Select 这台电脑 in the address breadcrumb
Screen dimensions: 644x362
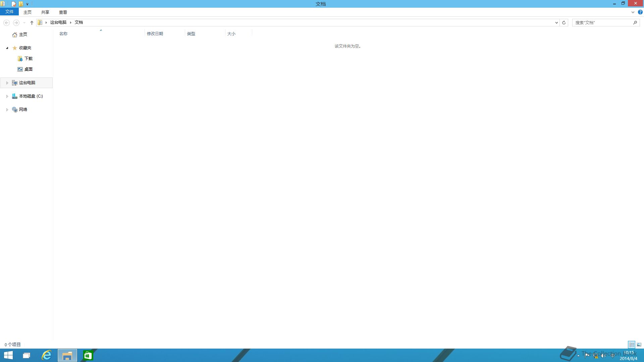tap(58, 22)
